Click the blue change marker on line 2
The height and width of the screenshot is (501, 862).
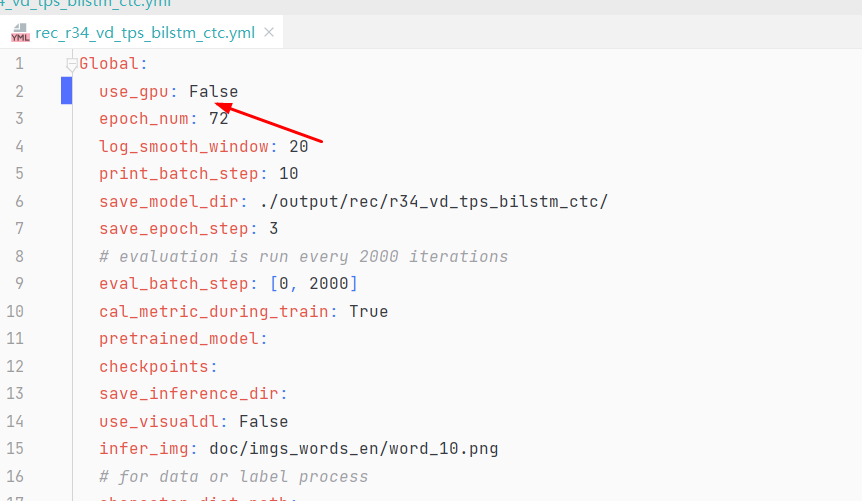pos(66,92)
